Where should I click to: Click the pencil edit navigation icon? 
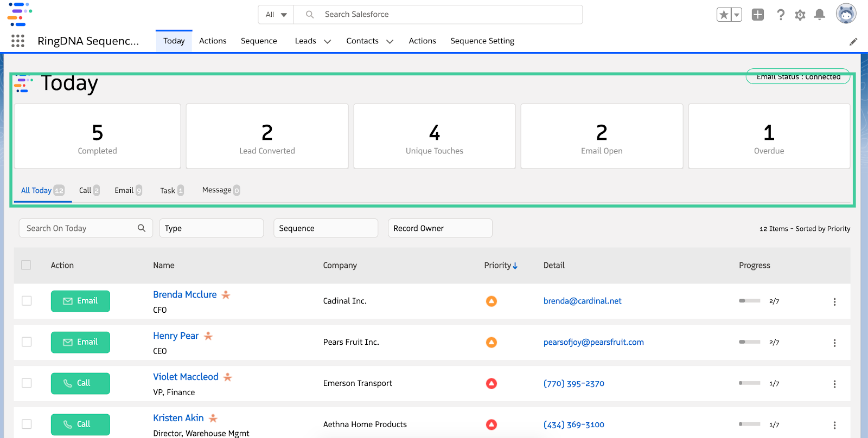coord(853,42)
